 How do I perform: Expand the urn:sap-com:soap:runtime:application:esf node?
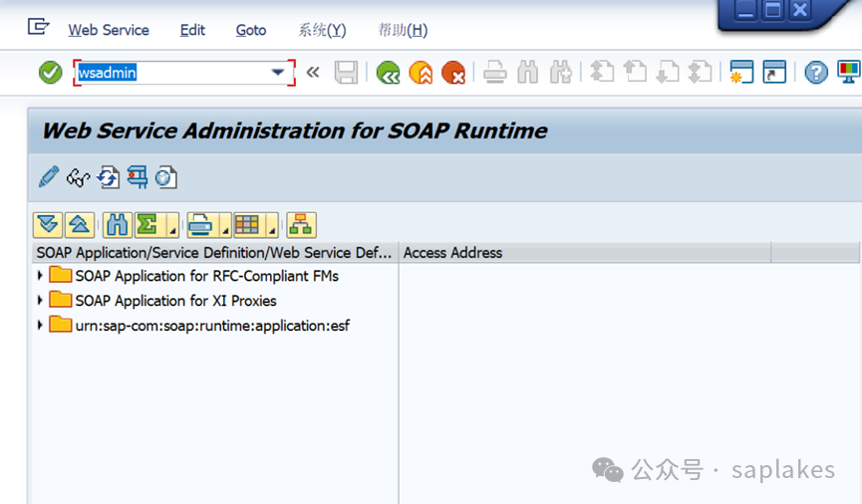point(40,325)
